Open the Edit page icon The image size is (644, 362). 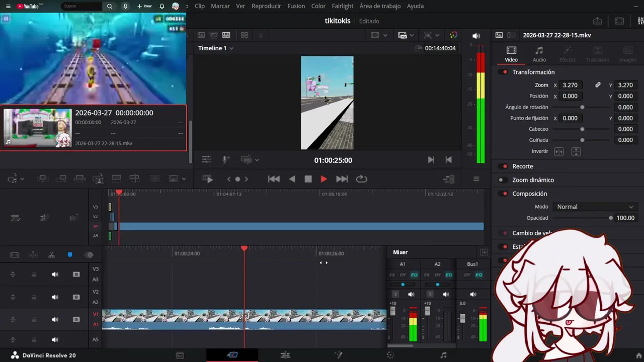pyautogui.click(x=285, y=355)
